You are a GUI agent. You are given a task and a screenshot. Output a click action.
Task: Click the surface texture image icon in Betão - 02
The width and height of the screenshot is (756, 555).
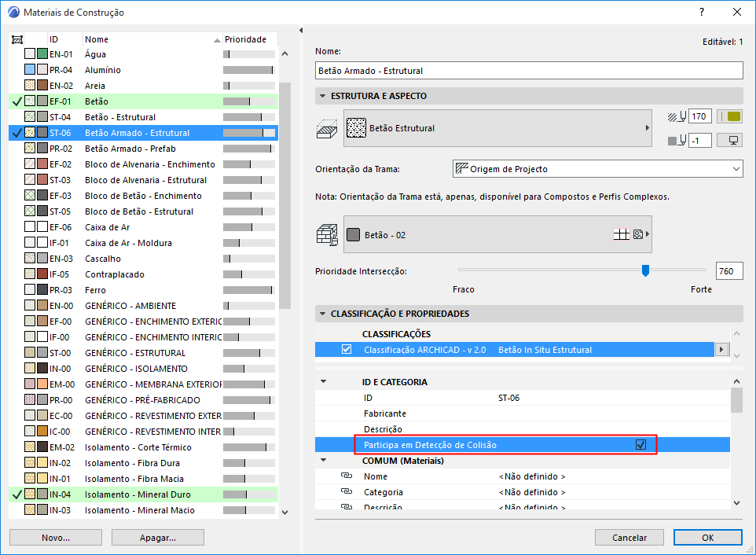pos(638,234)
